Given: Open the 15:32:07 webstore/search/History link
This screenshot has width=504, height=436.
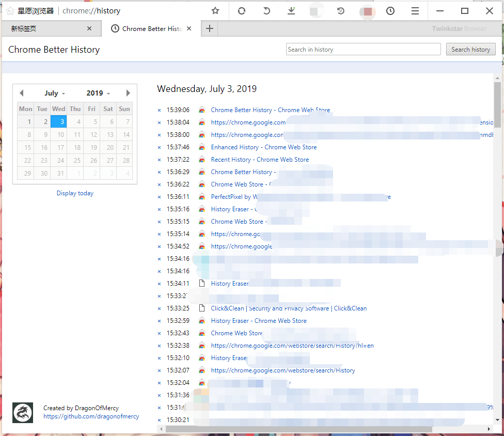Looking at the screenshot, I should 283,370.
